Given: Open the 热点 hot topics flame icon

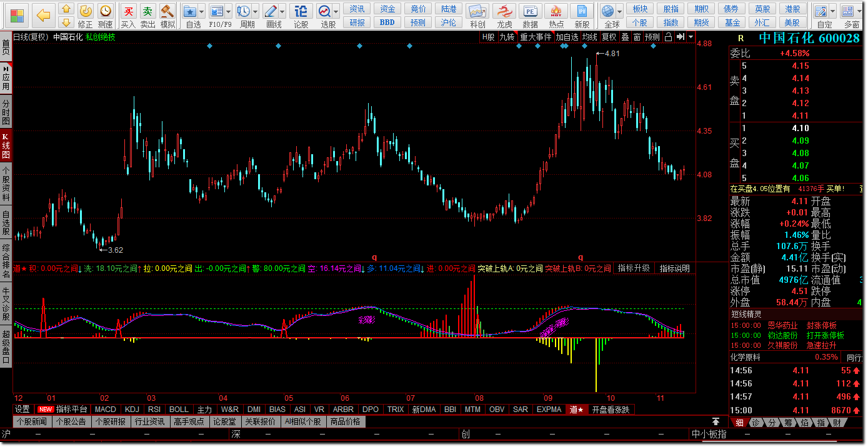Looking at the screenshot, I should click(x=556, y=11).
